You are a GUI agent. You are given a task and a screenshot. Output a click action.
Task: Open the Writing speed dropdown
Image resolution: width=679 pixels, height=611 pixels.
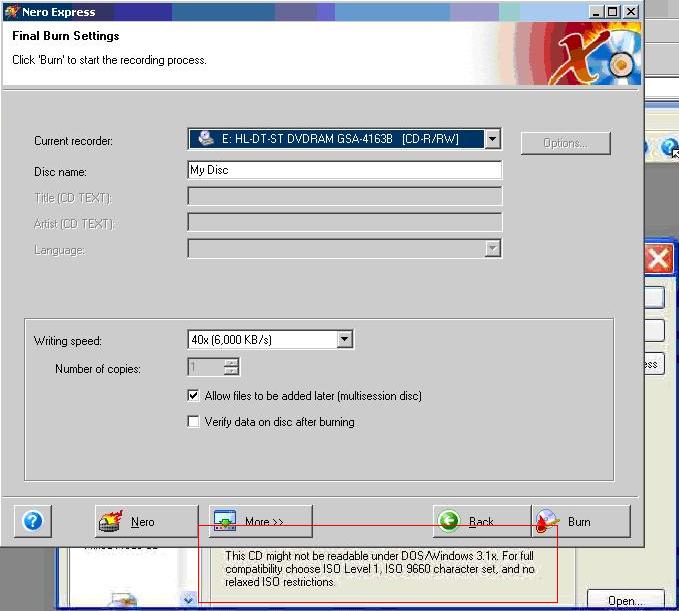[345, 339]
